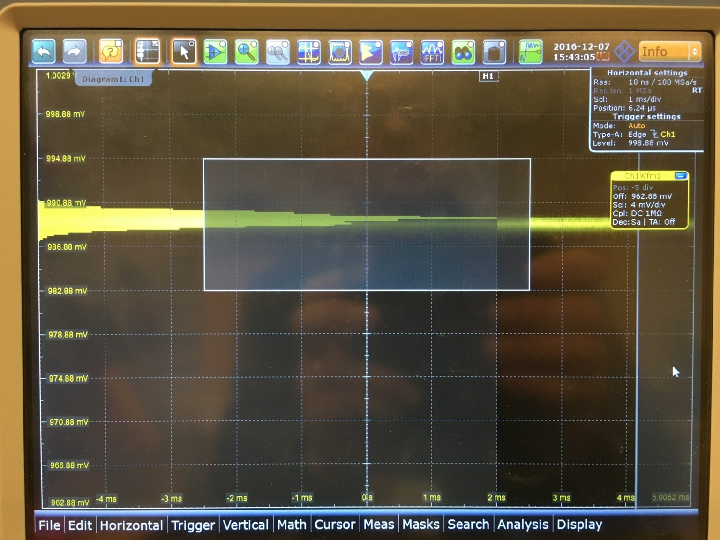This screenshot has width=720, height=540.
Task: Click the date and time display
Action: pos(581,51)
